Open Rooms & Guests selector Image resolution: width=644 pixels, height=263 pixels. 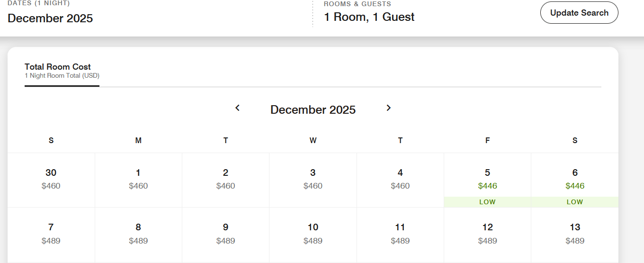point(369,17)
